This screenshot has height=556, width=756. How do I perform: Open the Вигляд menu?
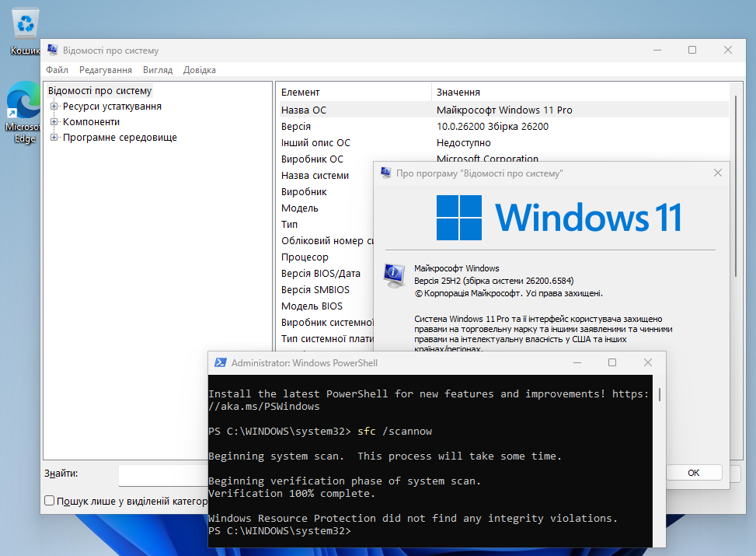(158, 70)
